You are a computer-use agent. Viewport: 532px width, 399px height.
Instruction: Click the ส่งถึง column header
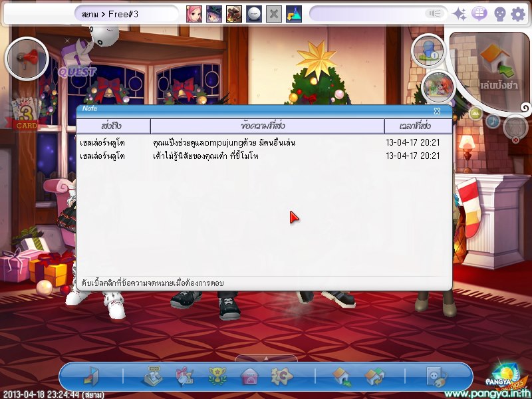tap(113, 126)
